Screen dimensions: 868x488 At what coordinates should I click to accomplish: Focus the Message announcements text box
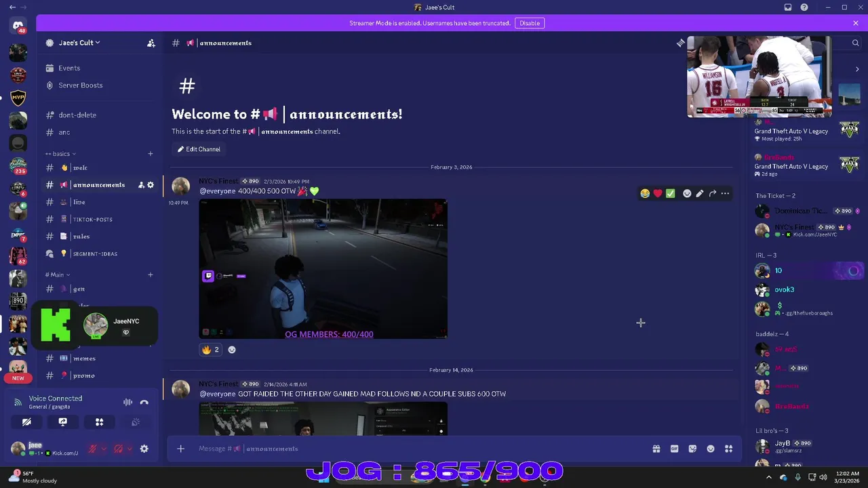(x=420, y=449)
